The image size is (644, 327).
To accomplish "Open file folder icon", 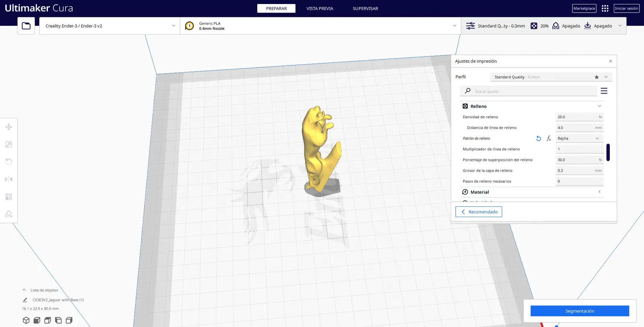I will tap(26, 26).
